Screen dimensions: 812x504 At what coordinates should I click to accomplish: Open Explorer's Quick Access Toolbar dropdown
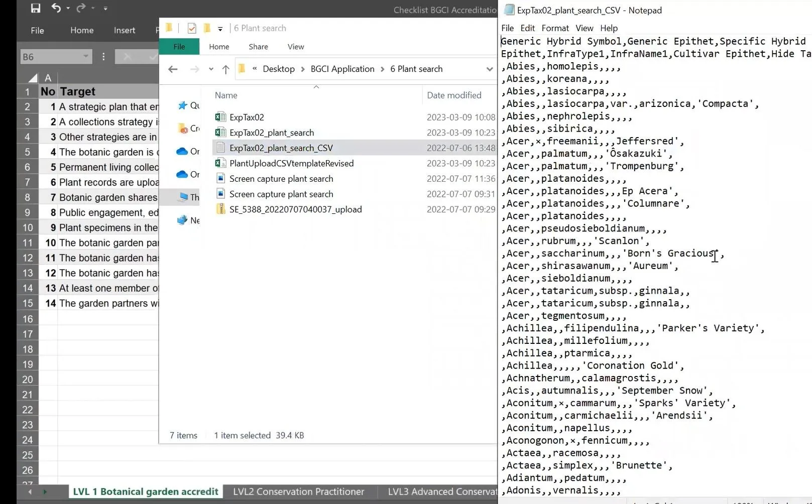pyautogui.click(x=220, y=29)
